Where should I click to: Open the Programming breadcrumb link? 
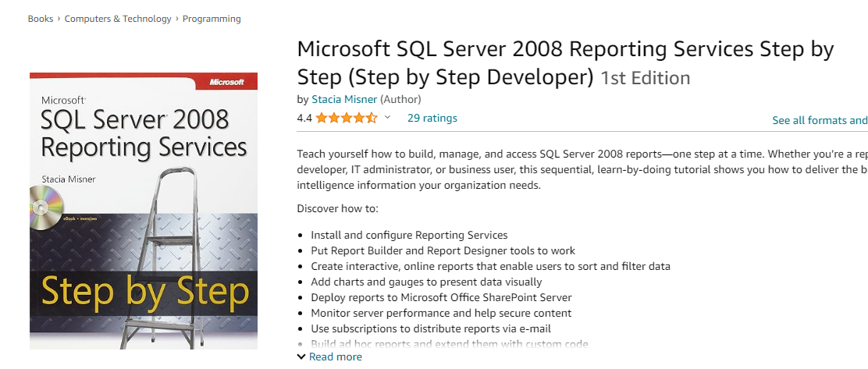click(212, 19)
